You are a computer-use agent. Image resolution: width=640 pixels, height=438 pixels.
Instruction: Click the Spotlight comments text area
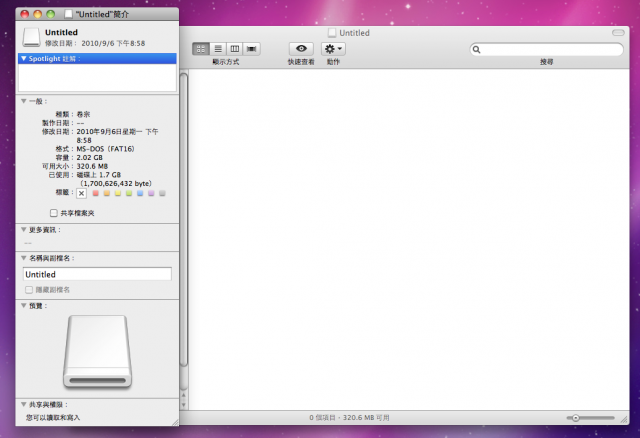pos(97,77)
